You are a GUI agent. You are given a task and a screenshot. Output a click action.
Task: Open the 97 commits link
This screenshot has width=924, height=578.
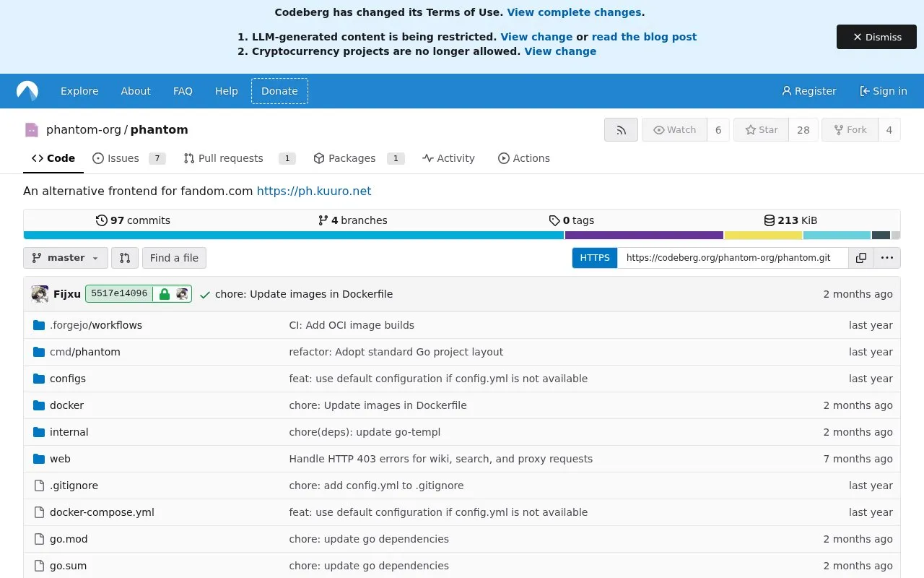pos(133,220)
